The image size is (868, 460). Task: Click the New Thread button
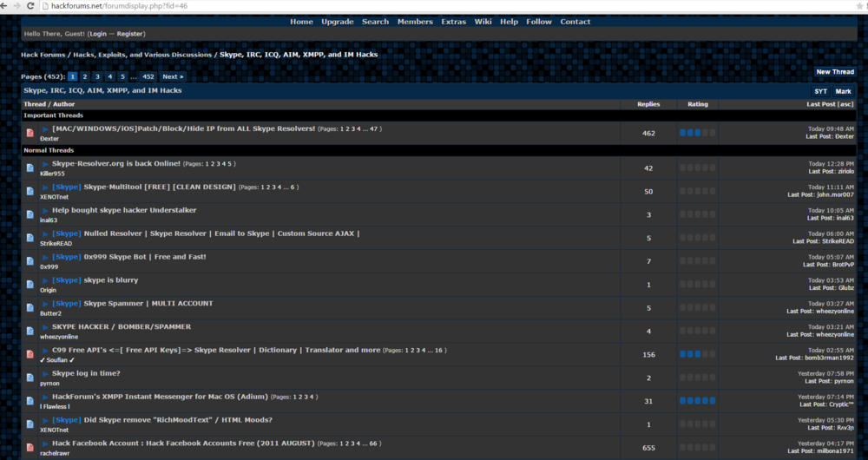coord(835,72)
